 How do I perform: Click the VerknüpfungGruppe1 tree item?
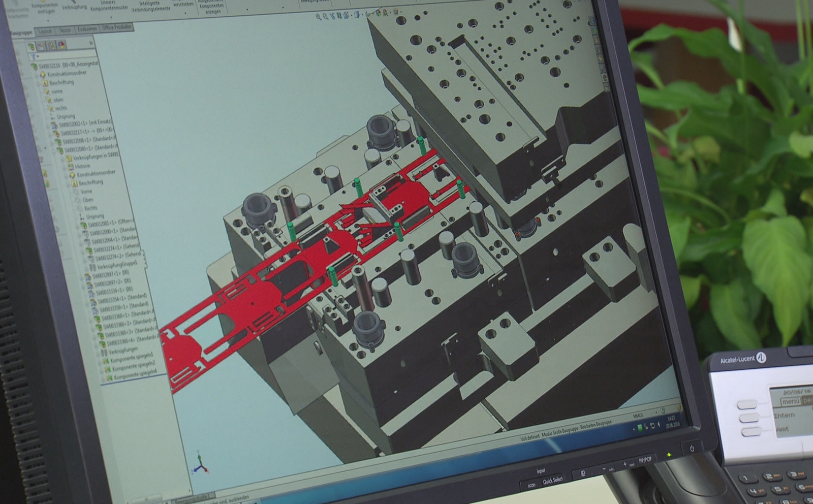(114, 265)
